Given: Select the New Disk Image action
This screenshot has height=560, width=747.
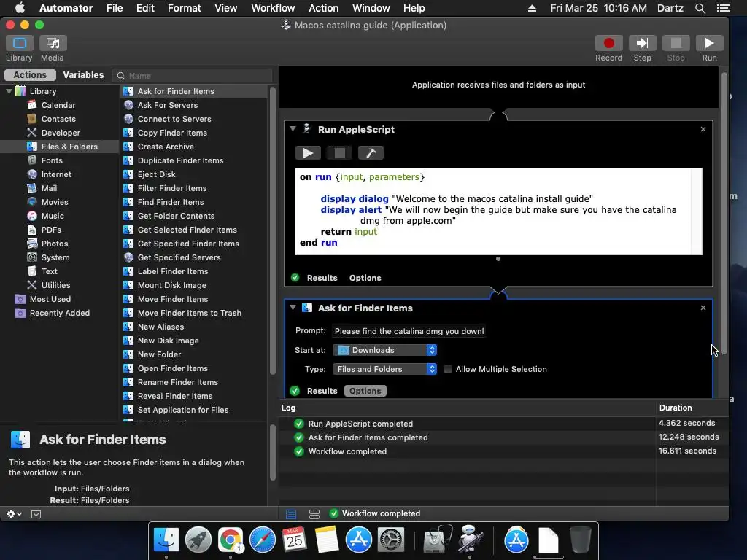Looking at the screenshot, I should pyautogui.click(x=169, y=340).
